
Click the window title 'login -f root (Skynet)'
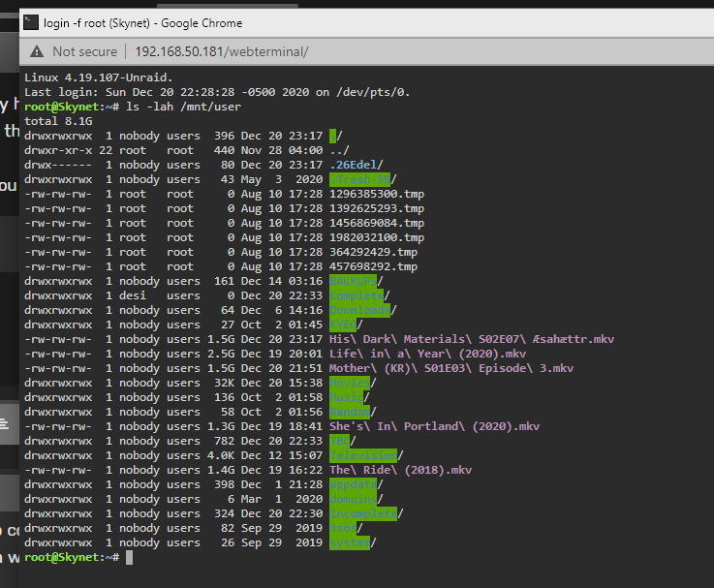[97, 23]
